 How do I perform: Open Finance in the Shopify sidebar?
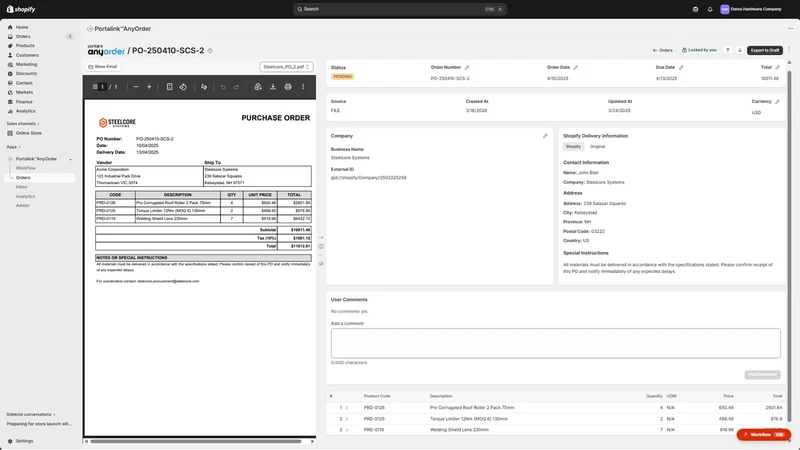[x=23, y=102]
